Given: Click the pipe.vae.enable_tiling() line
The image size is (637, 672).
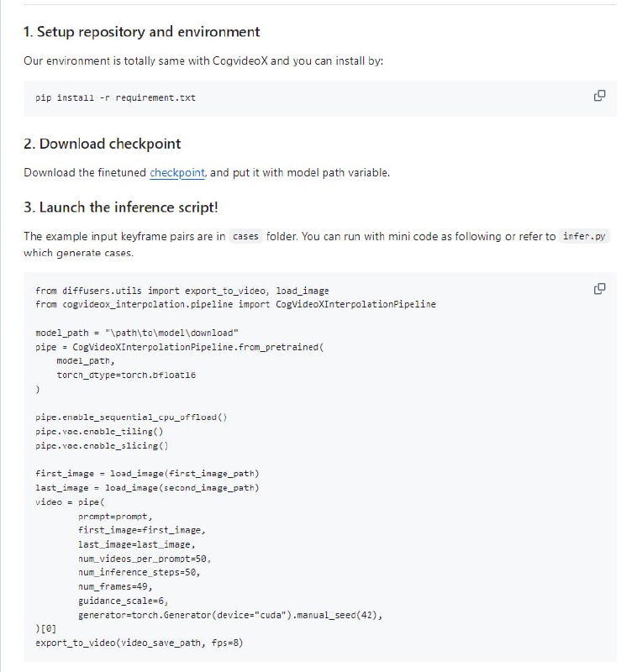Looking at the screenshot, I should click(x=93, y=431).
